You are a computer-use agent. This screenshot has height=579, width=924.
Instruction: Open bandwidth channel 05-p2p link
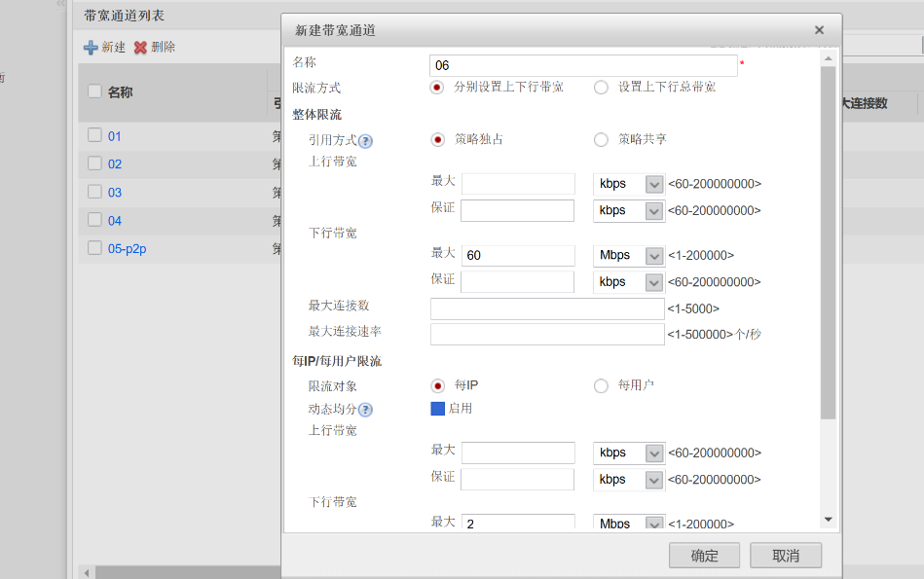(x=127, y=248)
